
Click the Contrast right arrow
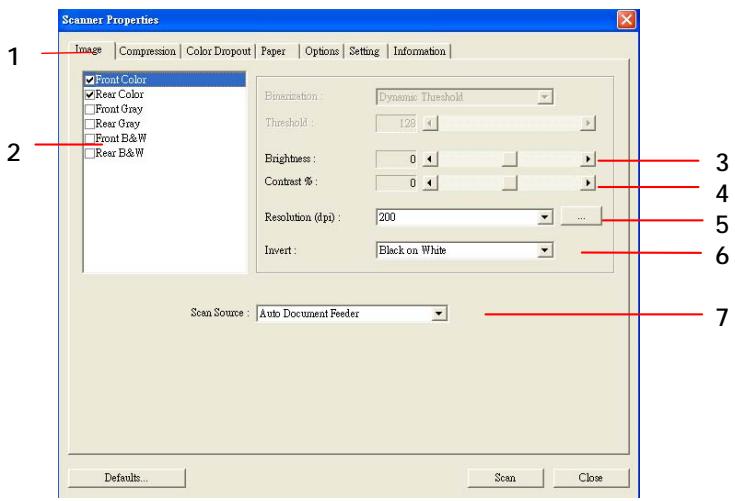588,183
